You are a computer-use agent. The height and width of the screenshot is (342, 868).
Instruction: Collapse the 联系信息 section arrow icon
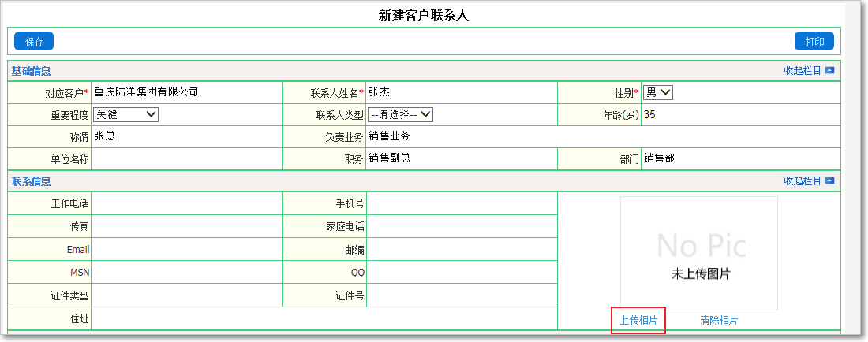pos(829,181)
